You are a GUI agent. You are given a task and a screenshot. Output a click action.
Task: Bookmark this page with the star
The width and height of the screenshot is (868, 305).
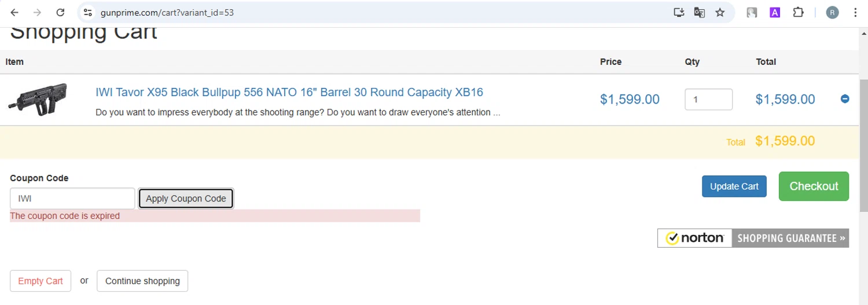pyautogui.click(x=720, y=12)
